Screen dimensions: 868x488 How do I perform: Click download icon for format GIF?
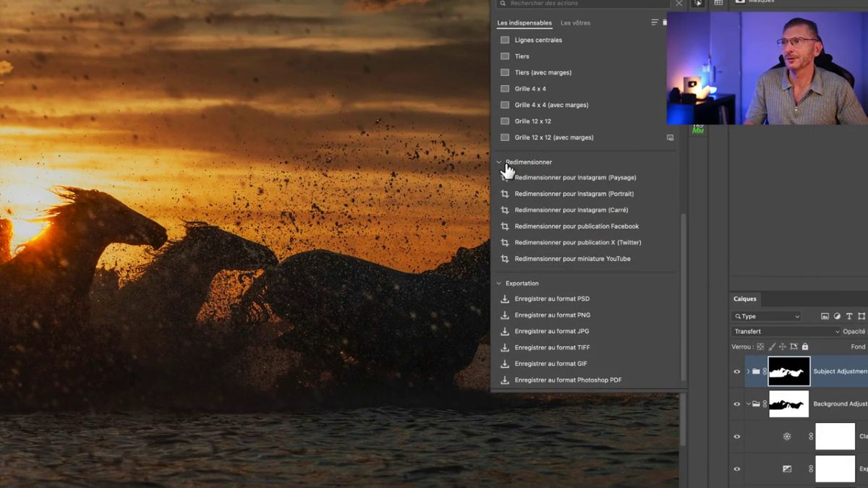505,364
